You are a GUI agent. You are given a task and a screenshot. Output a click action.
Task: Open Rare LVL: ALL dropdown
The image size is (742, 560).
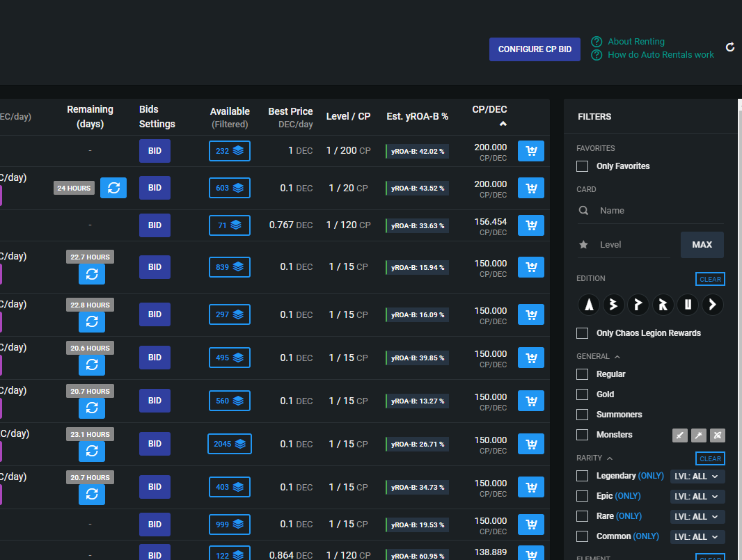click(x=697, y=516)
